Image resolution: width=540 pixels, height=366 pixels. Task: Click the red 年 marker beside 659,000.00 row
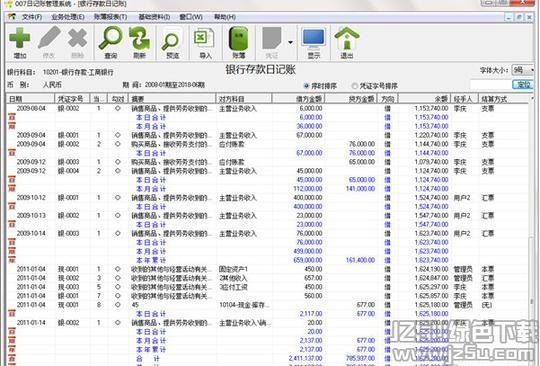coord(12,260)
